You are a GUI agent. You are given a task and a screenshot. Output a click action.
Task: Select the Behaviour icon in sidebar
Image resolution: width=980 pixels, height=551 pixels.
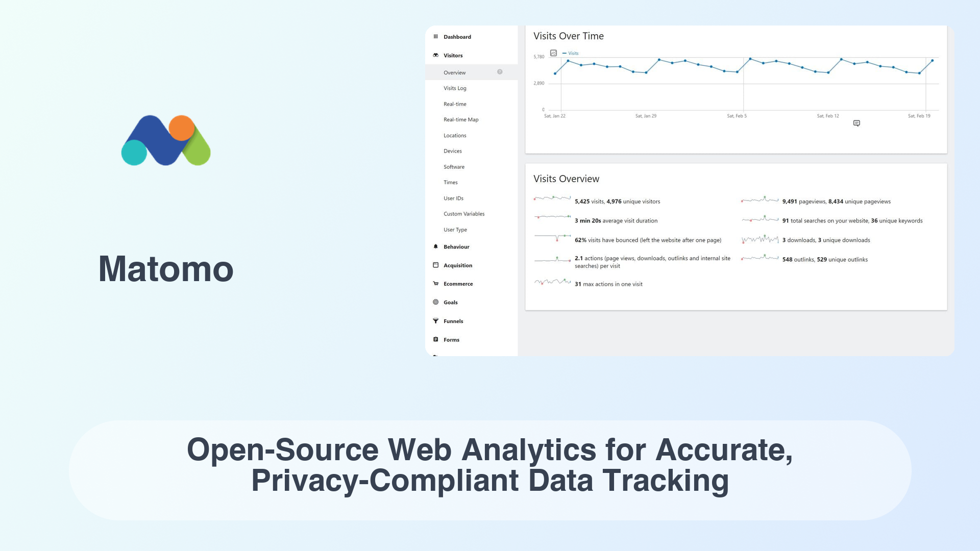(435, 246)
